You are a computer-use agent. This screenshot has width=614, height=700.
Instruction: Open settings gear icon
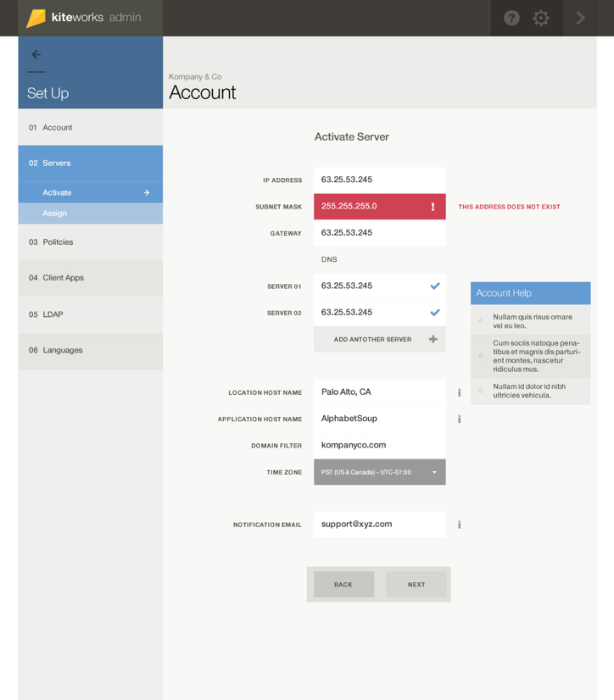541,18
